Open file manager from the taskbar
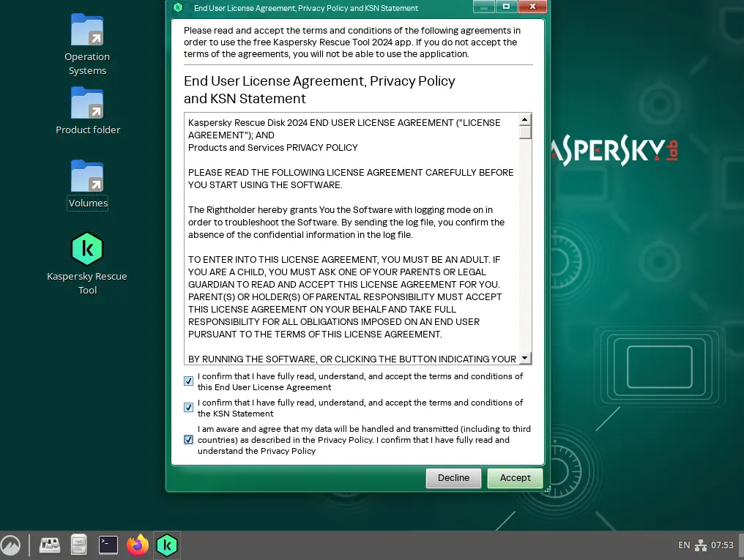The height and width of the screenshot is (560, 744). [79, 545]
